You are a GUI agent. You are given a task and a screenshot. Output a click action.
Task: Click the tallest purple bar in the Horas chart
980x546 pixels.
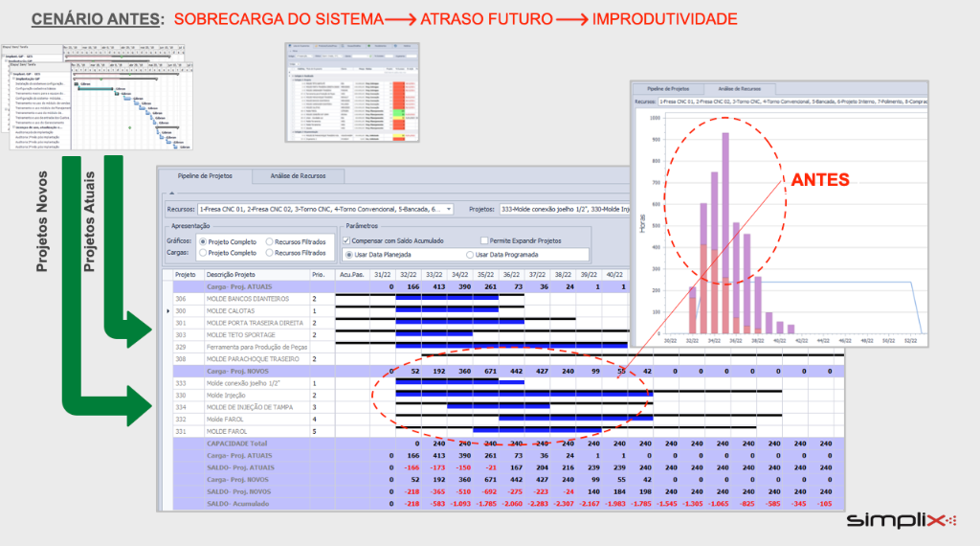[x=725, y=206]
